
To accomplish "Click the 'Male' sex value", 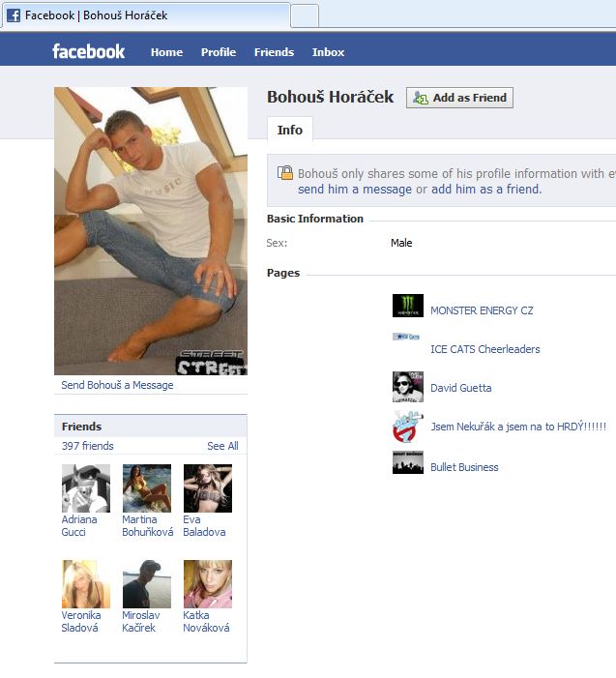I will point(401,243).
